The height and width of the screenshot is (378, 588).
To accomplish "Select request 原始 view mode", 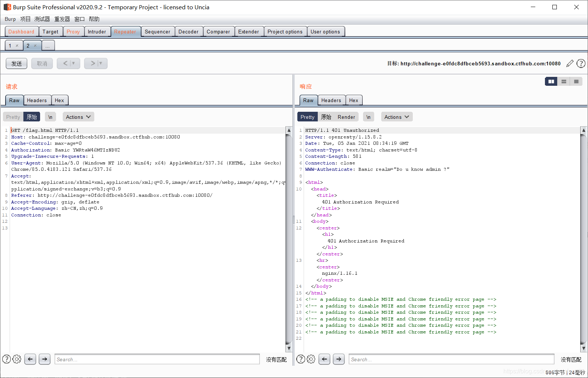I will tap(32, 117).
